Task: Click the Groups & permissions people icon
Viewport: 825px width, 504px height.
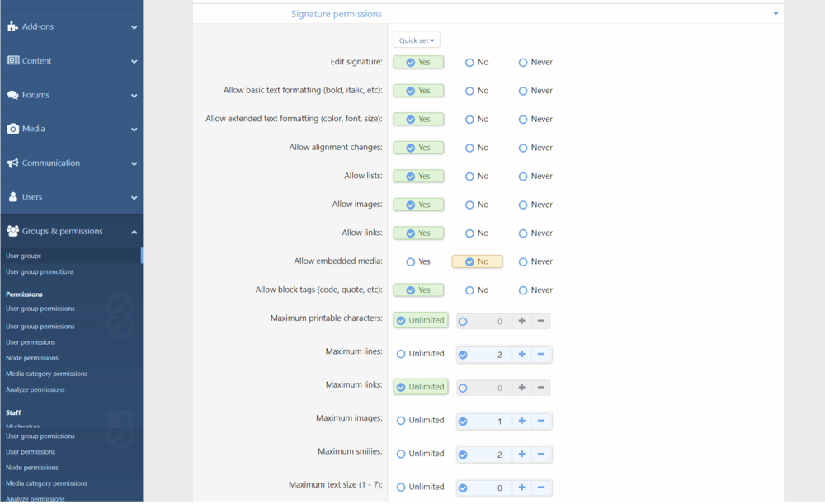Action: [12, 232]
